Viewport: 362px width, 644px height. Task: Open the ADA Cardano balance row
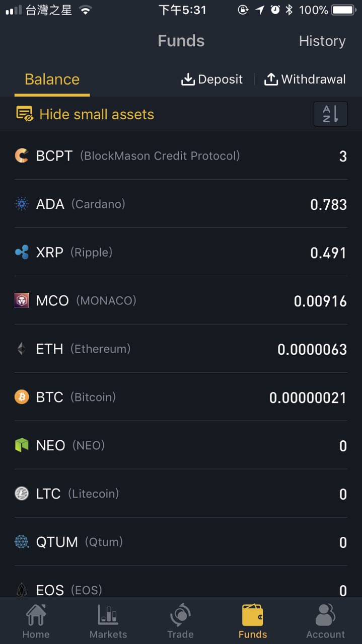(181, 204)
